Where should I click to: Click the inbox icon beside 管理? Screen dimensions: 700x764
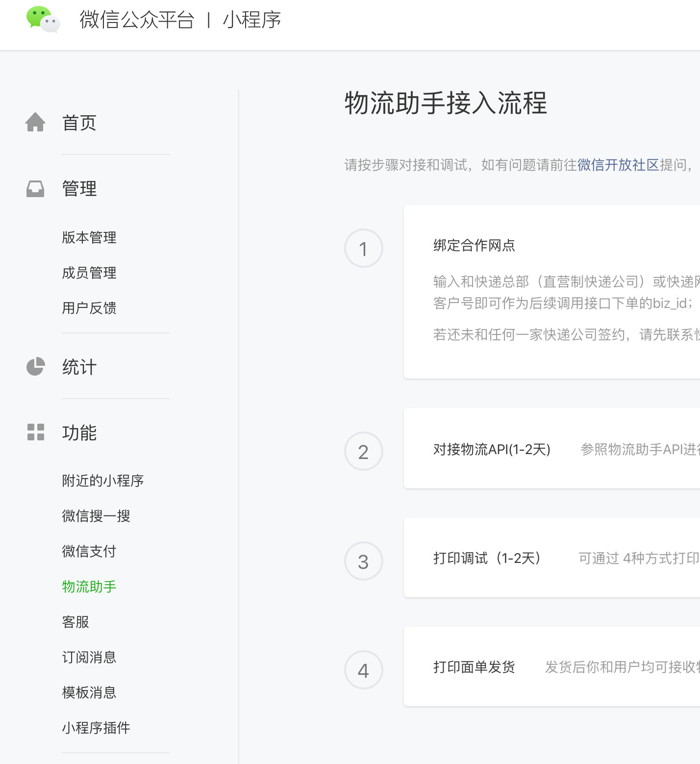click(35, 188)
